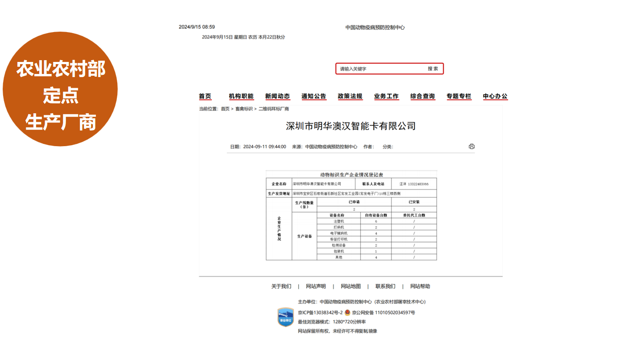Image resolution: width=644 pixels, height=352 pixels.
Task: Click the 生产发货地址 table label
Action: click(279, 194)
